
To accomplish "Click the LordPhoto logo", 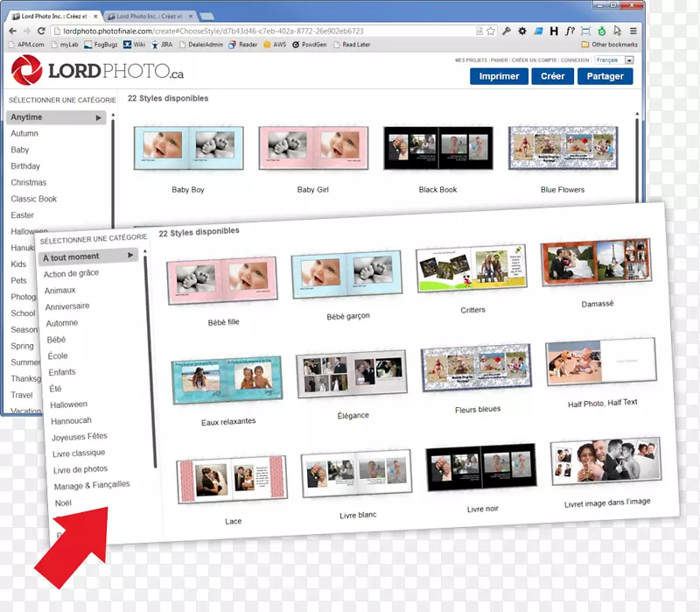I will pyautogui.click(x=97, y=70).
